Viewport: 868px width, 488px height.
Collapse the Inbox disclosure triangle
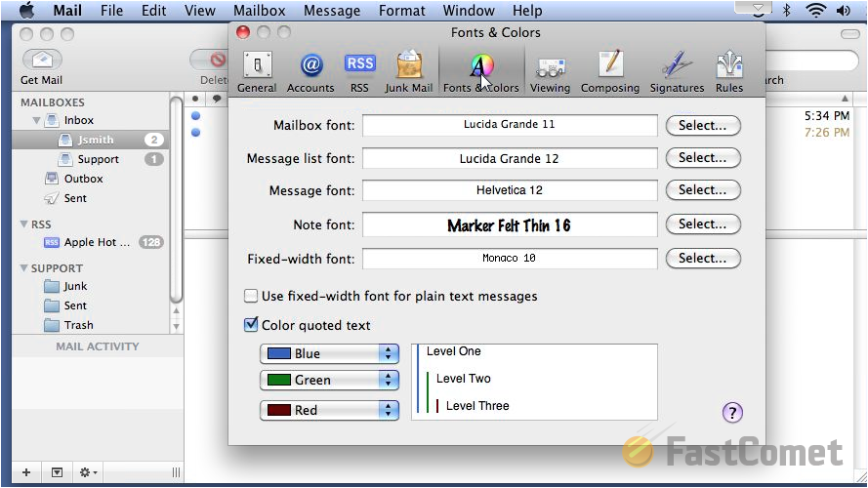37,121
